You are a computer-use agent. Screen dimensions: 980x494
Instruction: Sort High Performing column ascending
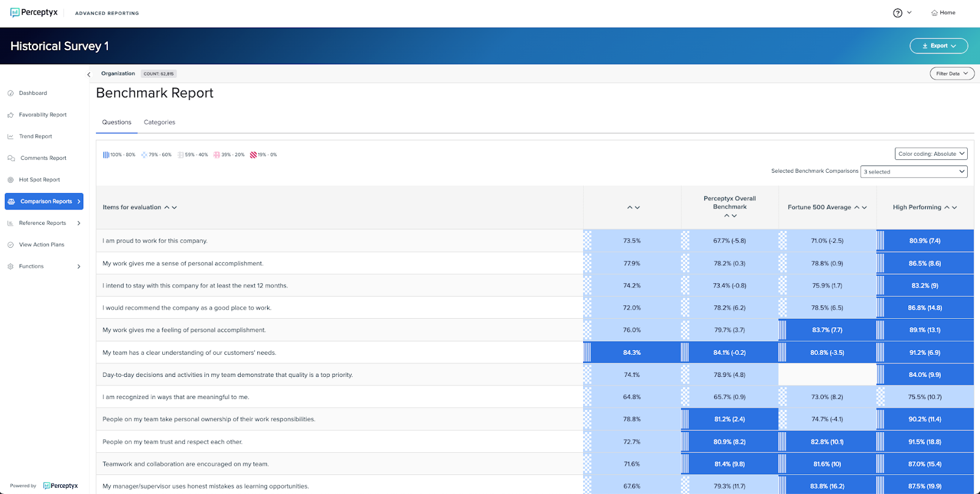tap(946, 208)
